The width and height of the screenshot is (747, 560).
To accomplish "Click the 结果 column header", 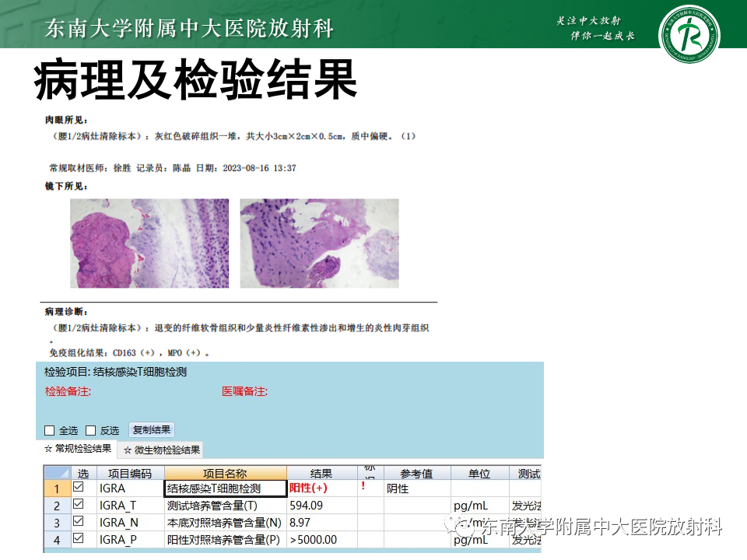I will (x=321, y=474).
